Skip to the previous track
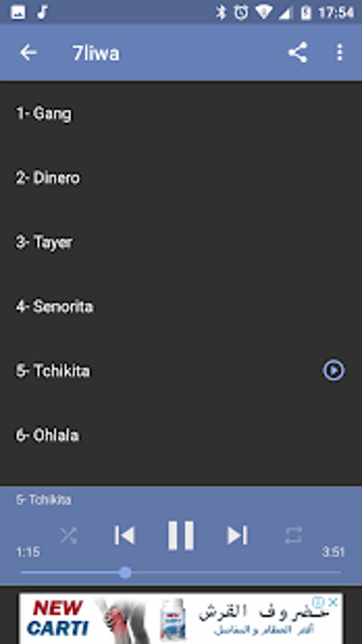The height and width of the screenshot is (644, 362). tap(125, 535)
